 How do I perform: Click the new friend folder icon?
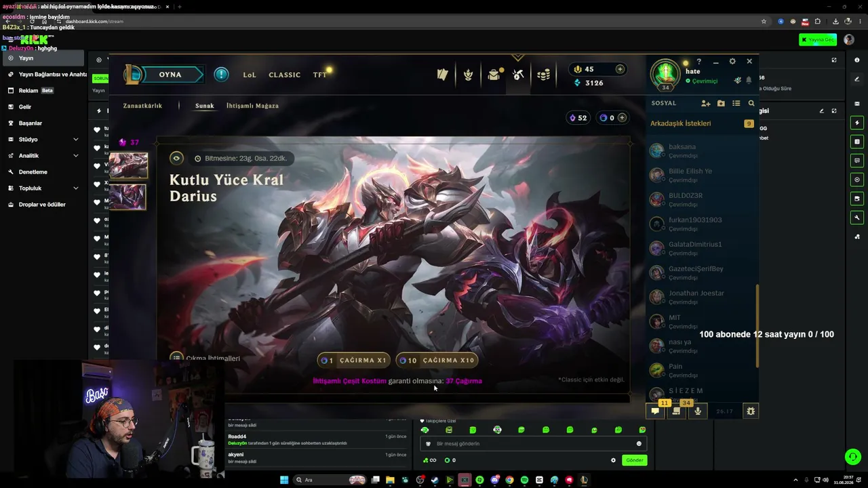click(721, 104)
